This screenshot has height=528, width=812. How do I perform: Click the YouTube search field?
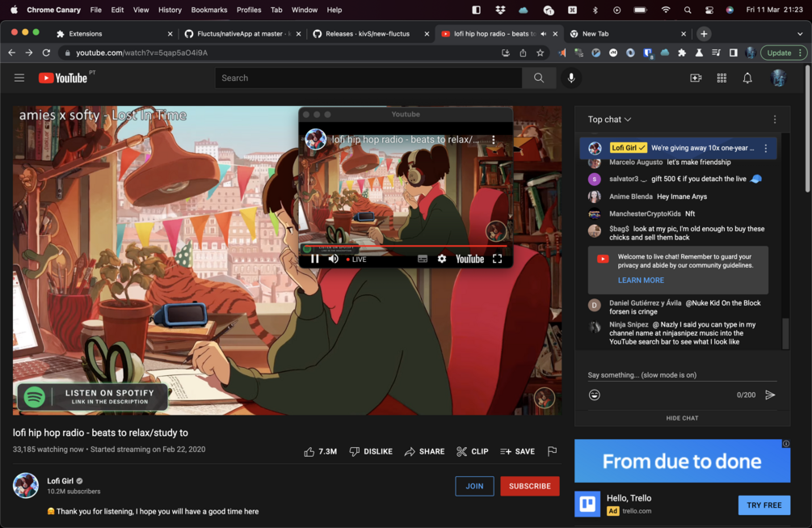tap(368, 78)
